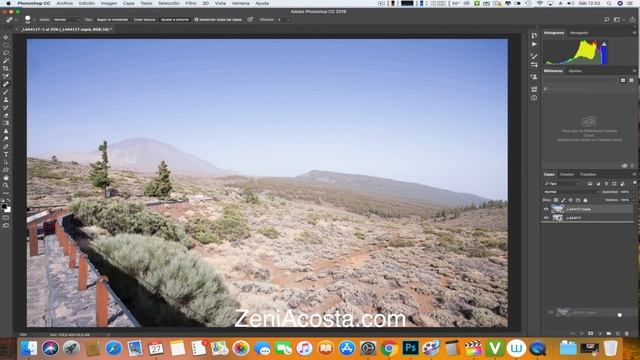Select the Move tool

(x=6, y=38)
